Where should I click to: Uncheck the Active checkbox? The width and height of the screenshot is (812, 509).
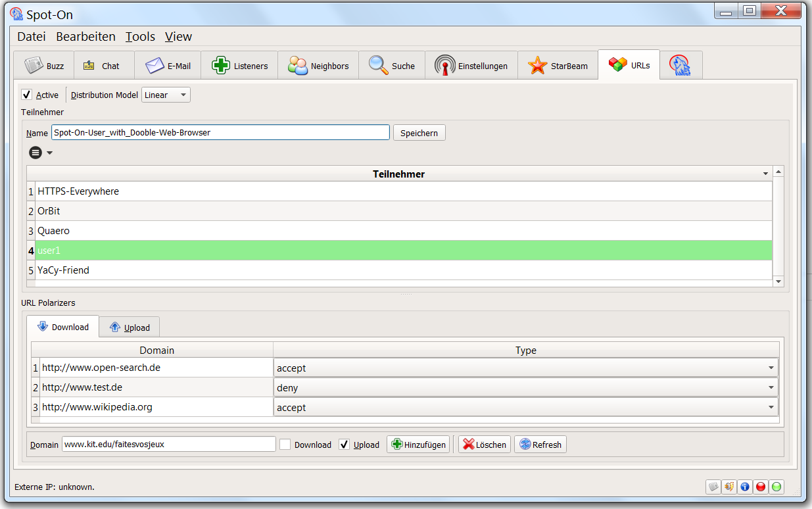[27, 95]
